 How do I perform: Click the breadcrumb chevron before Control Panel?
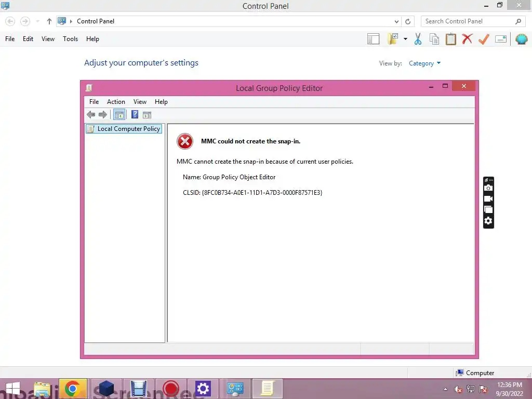(71, 21)
